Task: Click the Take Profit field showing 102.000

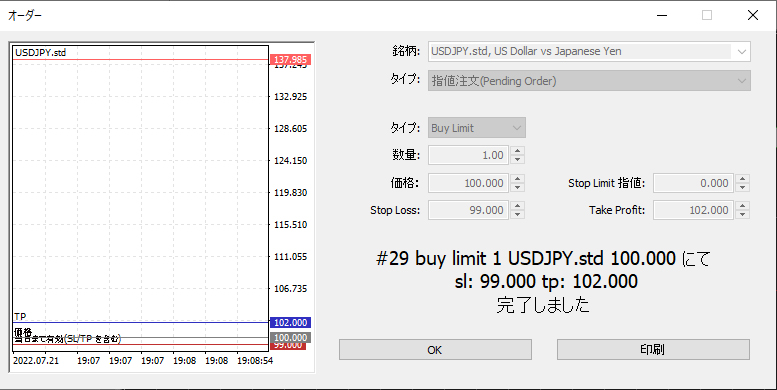Action: click(694, 210)
